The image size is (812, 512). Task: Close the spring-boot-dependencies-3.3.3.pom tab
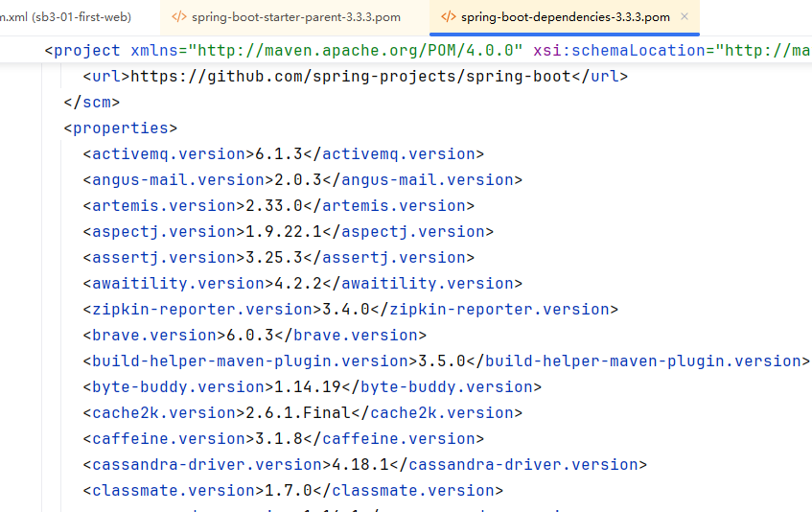(x=684, y=17)
